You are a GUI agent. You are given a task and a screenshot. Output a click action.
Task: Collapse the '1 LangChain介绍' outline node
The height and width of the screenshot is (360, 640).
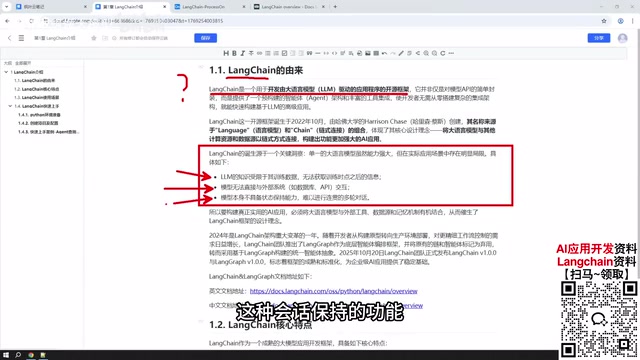pyautogui.click(x=6, y=72)
